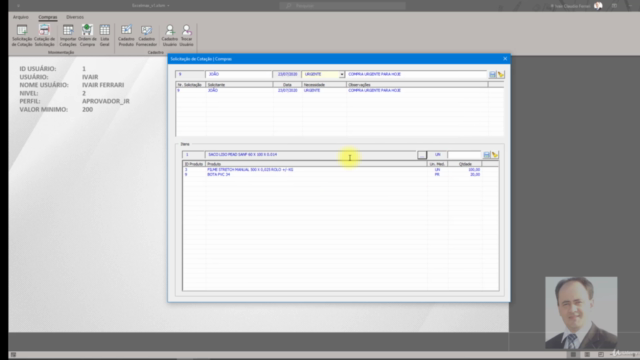Click the Observações column header

pyautogui.click(x=417, y=84)
